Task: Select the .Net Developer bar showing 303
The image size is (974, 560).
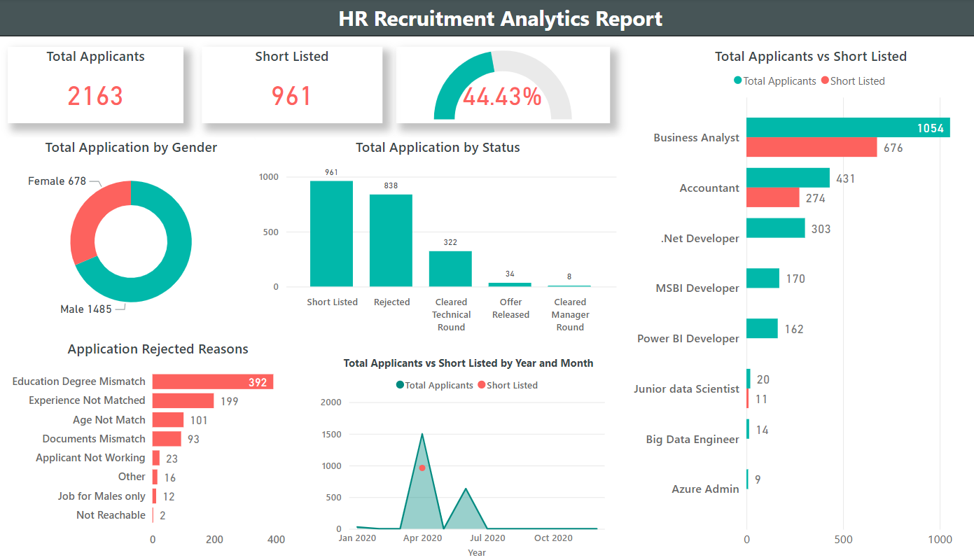Action: (775, 228)
